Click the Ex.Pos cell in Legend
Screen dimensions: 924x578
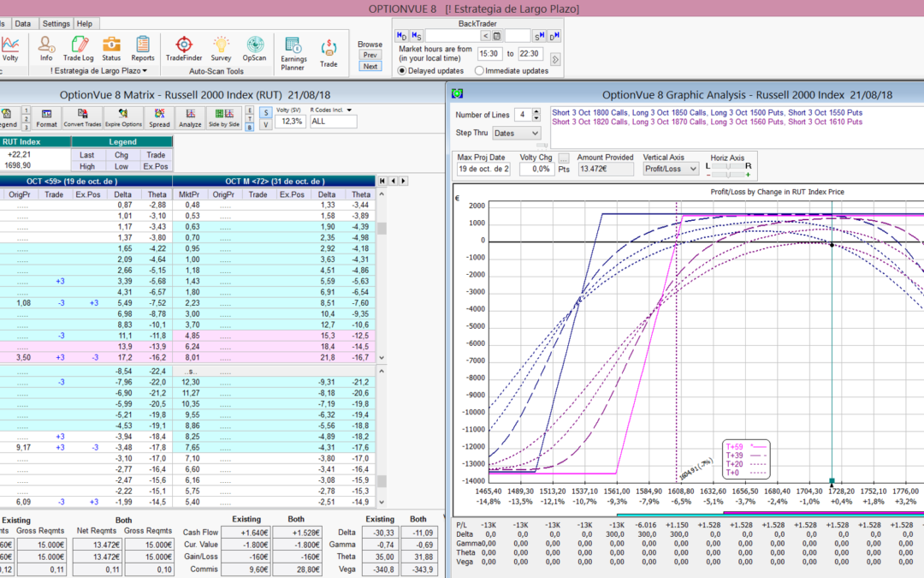tap(156, 166)
